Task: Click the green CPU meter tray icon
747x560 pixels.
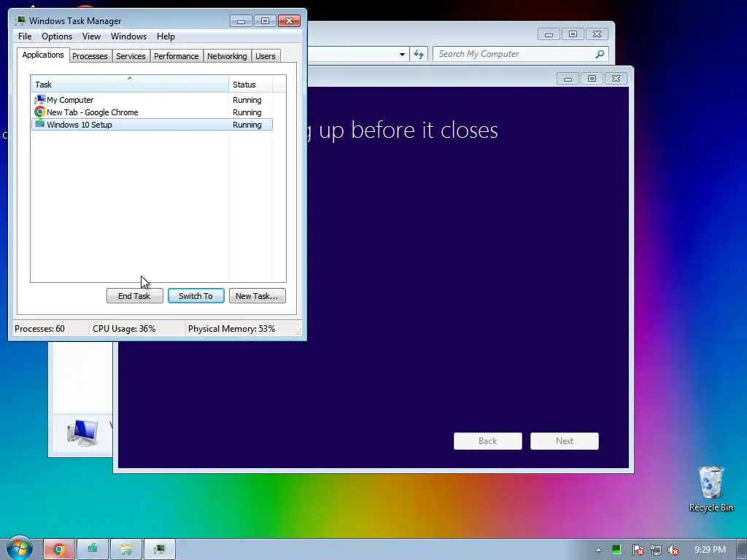Action: pos(616,550)
